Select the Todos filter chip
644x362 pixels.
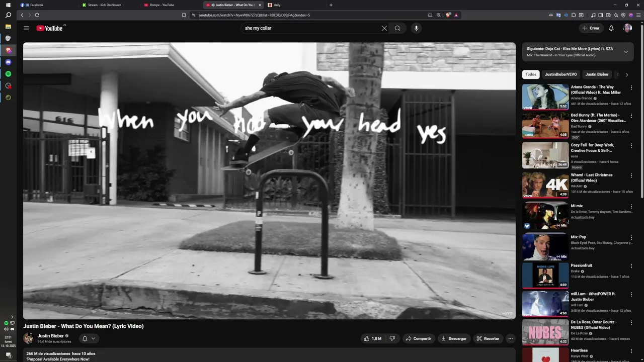[531, 74]
